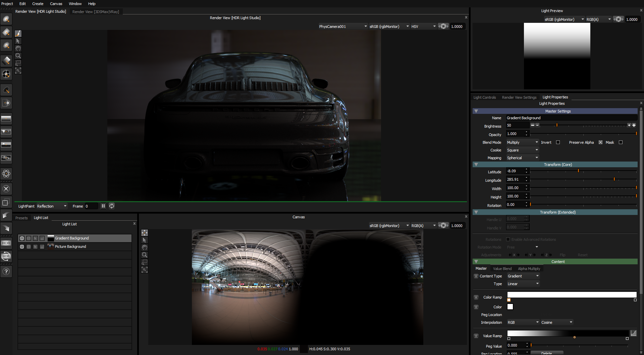Viewport: 644px width, 355px height.
Task: Toggle visibility of the Picture Background light
Action: point(22,247)
